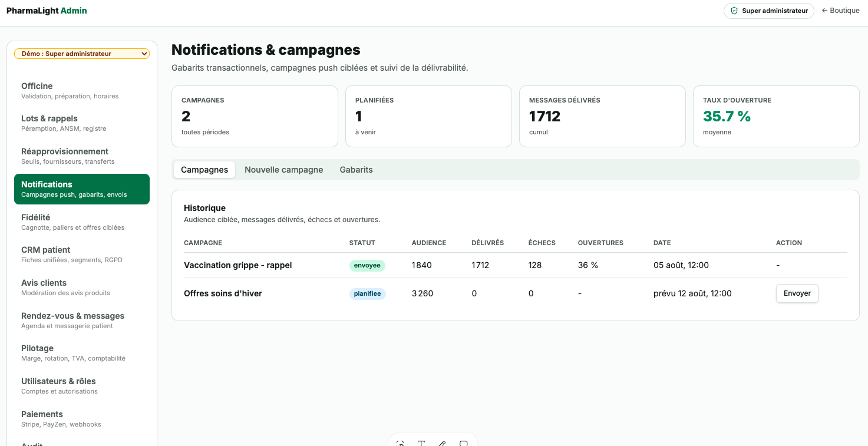Click the OUVERTURES column header

(600, 243)
